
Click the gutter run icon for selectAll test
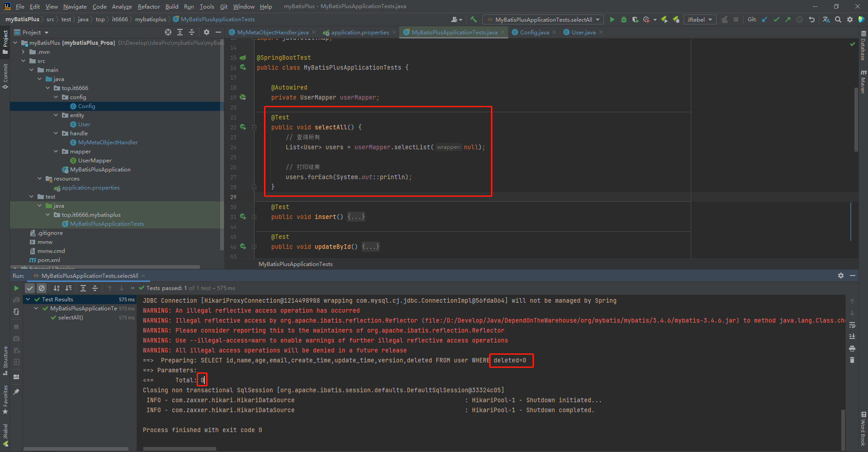243,127
